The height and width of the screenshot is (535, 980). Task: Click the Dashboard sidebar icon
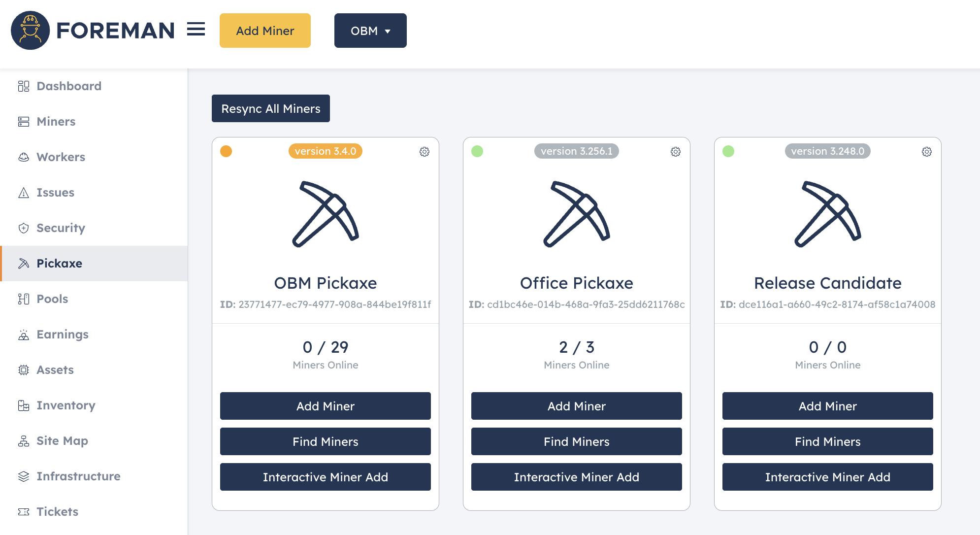pos(24,86)
